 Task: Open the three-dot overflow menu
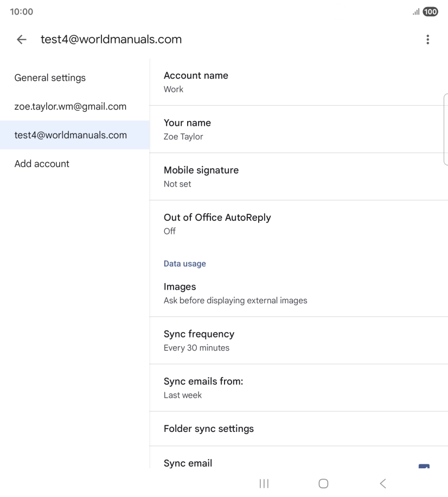click(x=428, y=39)
